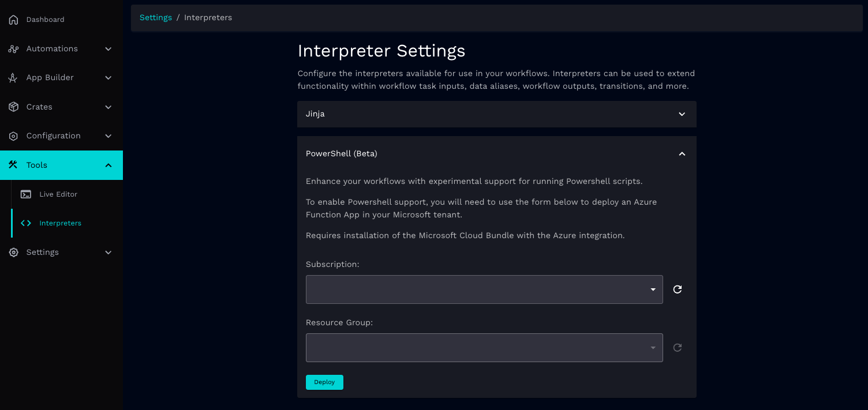868x410 pixels.
Task: Expand the Jinja interpreter section
Action: click(x=682, y=114)
